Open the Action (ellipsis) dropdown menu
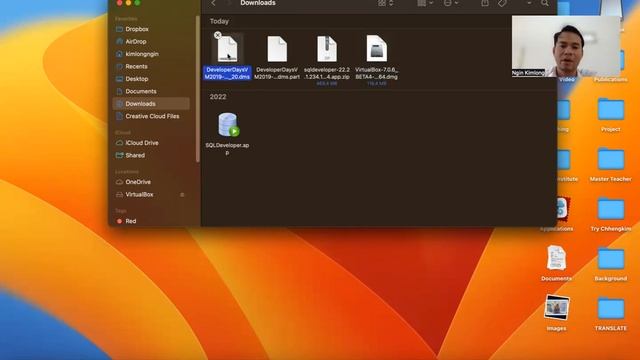Image resolution: width=640 pixels, height=360 pixels. click(451, 3)
